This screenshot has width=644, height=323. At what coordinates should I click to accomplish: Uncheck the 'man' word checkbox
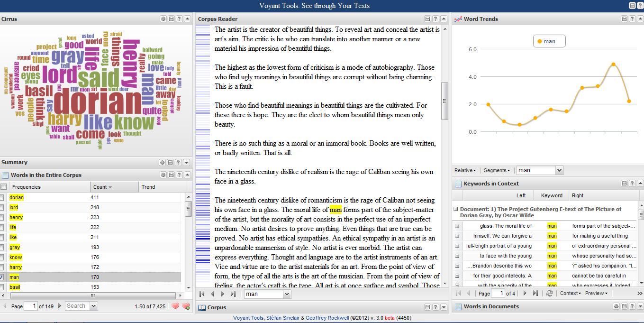[2, 277]
